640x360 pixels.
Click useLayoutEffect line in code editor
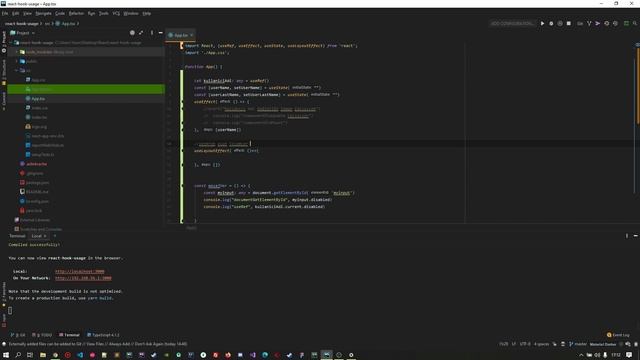tap(226, 151)
